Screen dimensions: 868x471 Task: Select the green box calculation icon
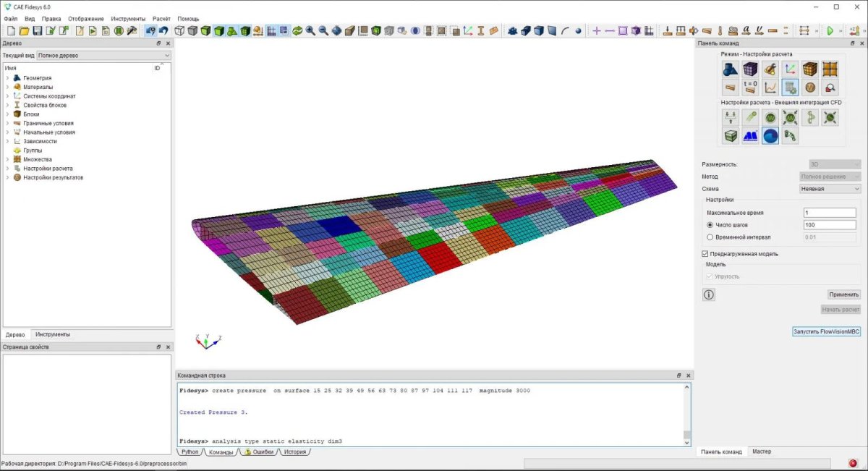[730, 135]
